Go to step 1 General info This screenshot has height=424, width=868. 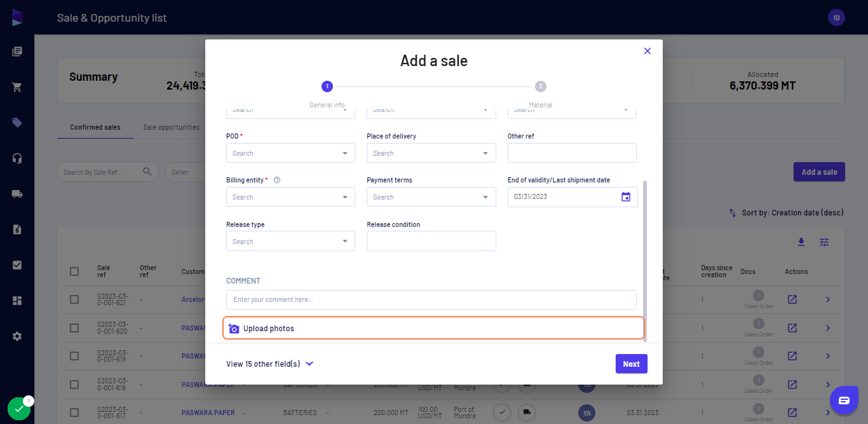point(327,86)
